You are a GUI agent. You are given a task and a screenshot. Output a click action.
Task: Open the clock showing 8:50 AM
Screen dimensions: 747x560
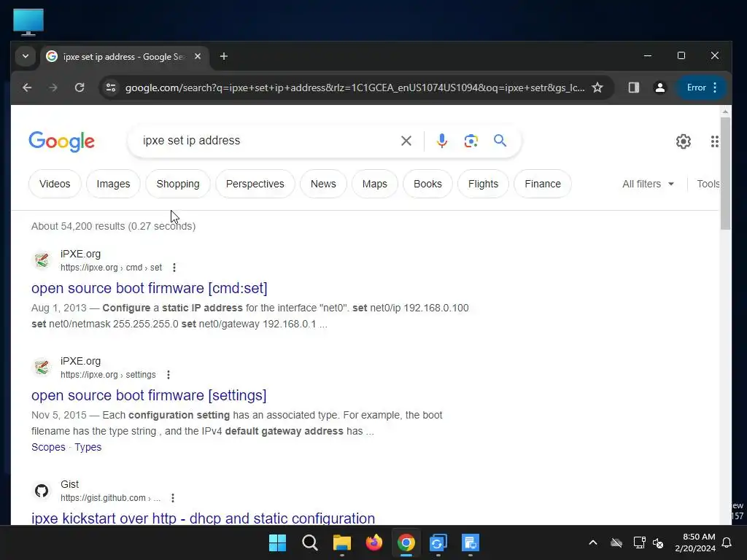tap(695, 542)
